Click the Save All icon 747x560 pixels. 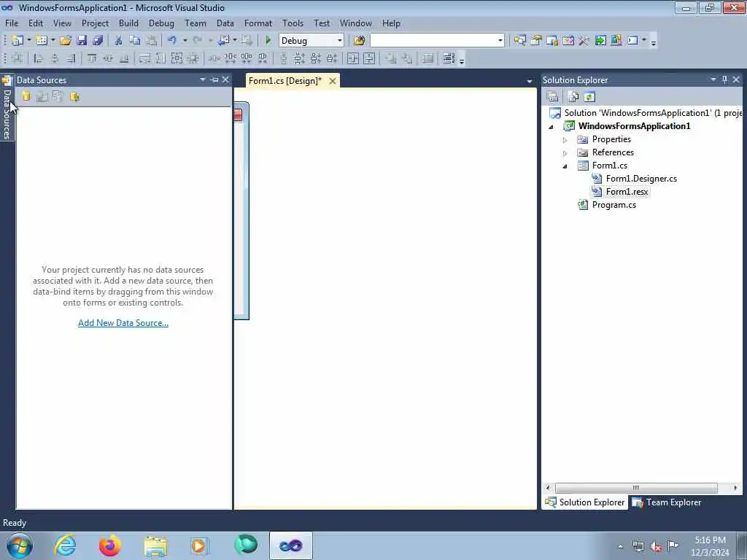[98, 41]
